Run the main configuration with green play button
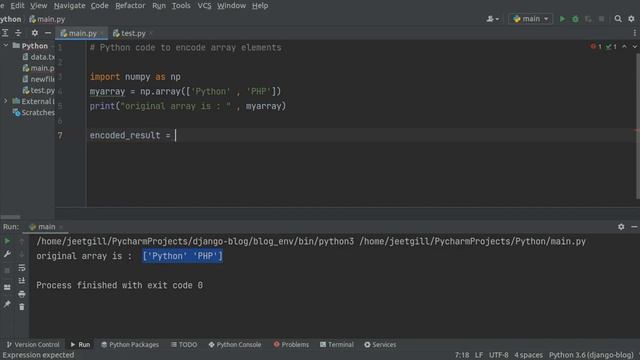 tap(562, 19)
